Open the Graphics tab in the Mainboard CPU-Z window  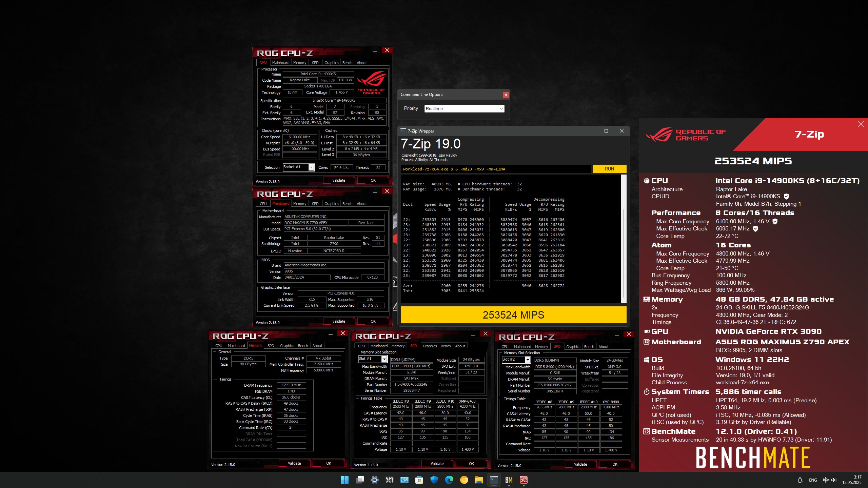(331, 204)
